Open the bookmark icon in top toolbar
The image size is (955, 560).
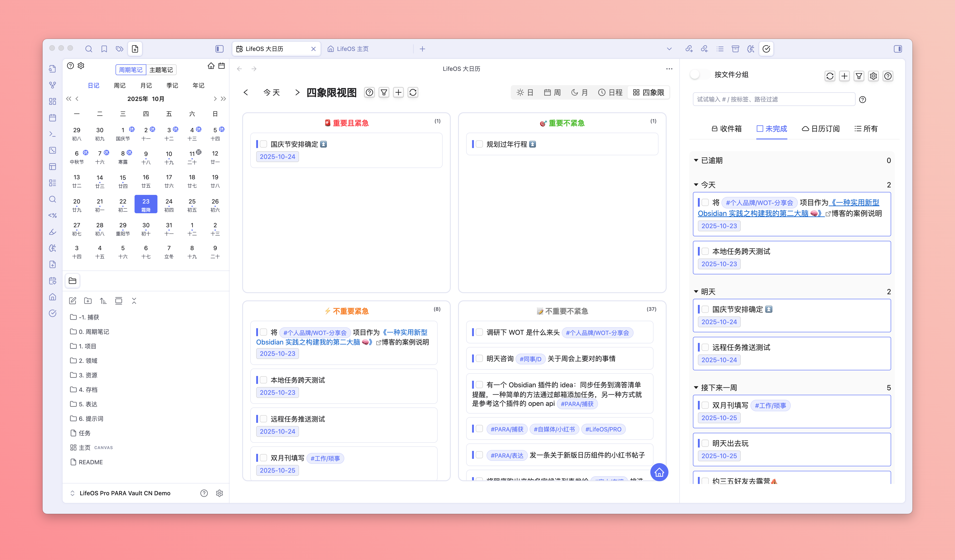click(104, 49)
